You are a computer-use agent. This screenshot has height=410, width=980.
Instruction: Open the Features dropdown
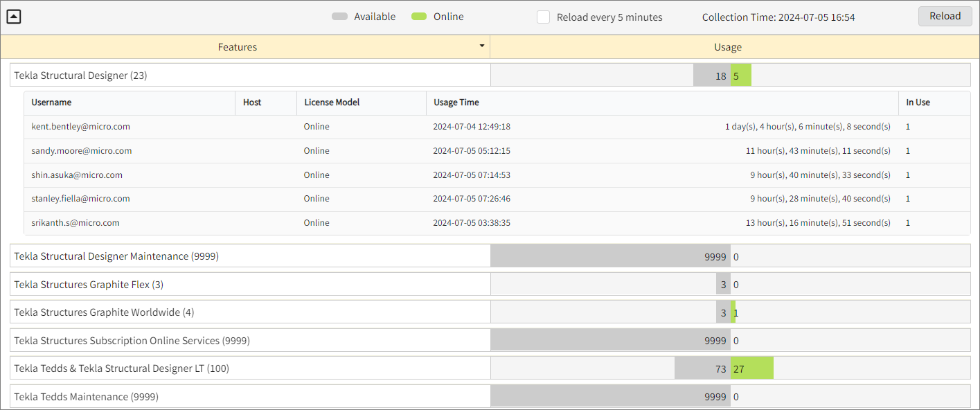pyautogui.click(x=481, y=46)
